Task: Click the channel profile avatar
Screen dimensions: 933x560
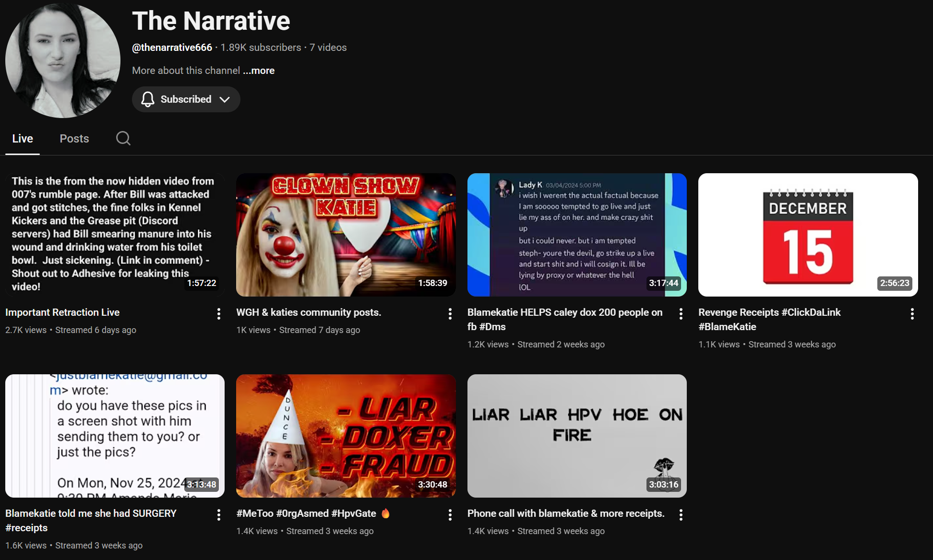Action: pos(63,60)
